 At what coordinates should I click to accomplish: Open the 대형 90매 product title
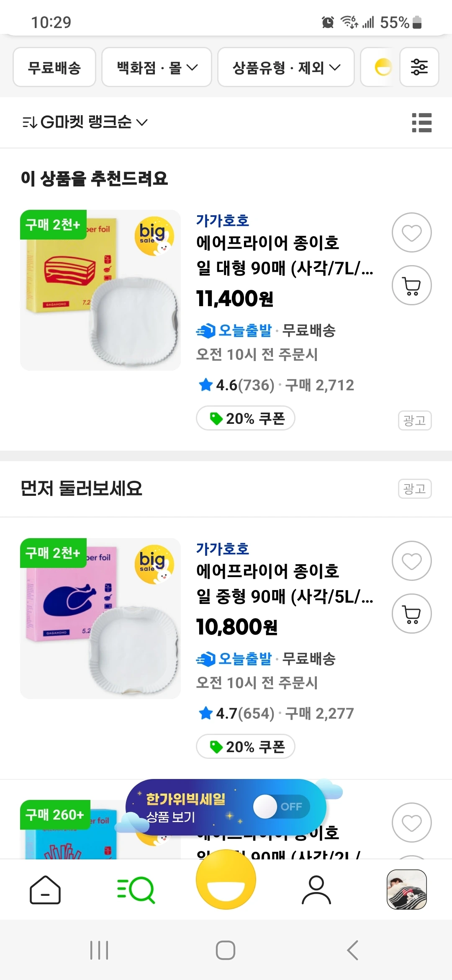coord(285,255)
